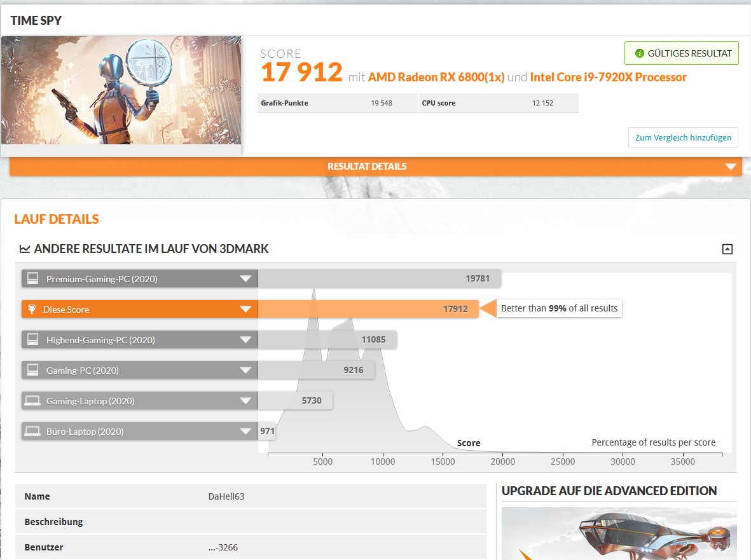The height and width of the screenshot is (560, 751).
Task: Click the chart icon beside Andere Resultate heading
Action: 24,249
